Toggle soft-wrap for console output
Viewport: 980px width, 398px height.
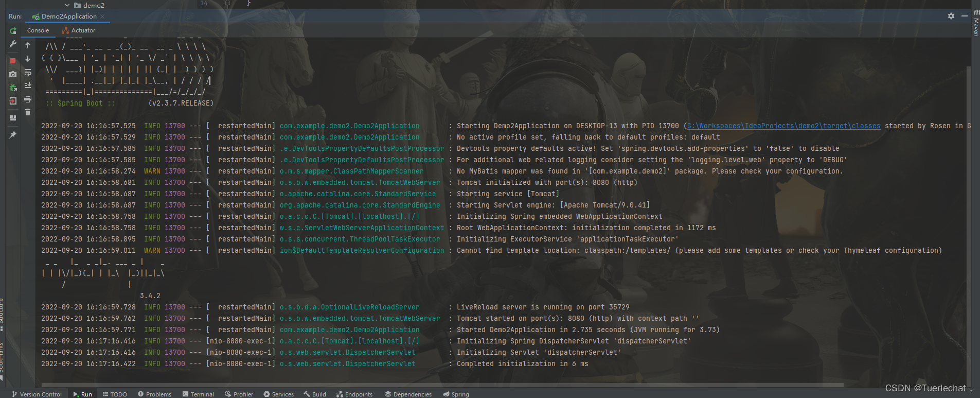[28, 72]
